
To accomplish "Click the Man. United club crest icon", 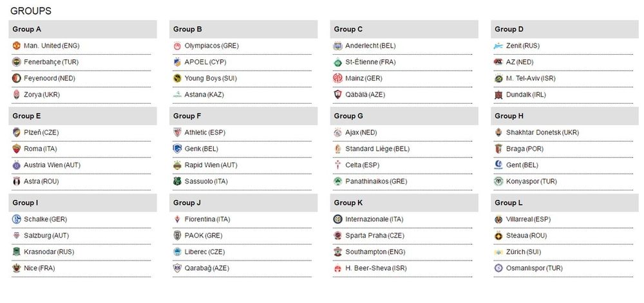I will coord(17,46).
